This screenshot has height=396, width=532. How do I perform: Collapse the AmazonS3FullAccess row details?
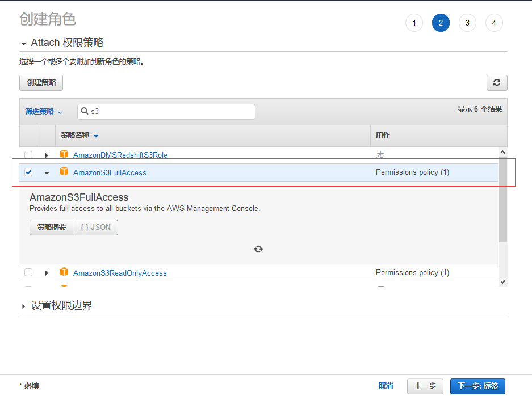(47, 173)
